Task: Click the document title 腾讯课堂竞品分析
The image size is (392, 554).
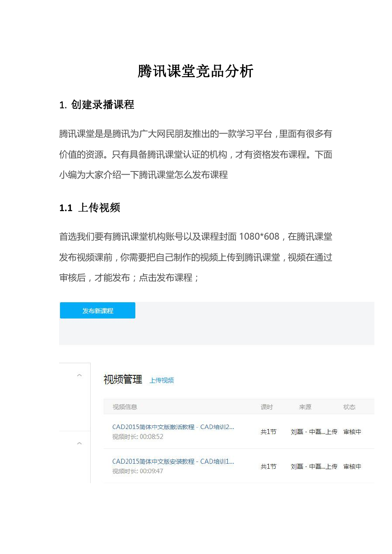Action: click(196, 71)
